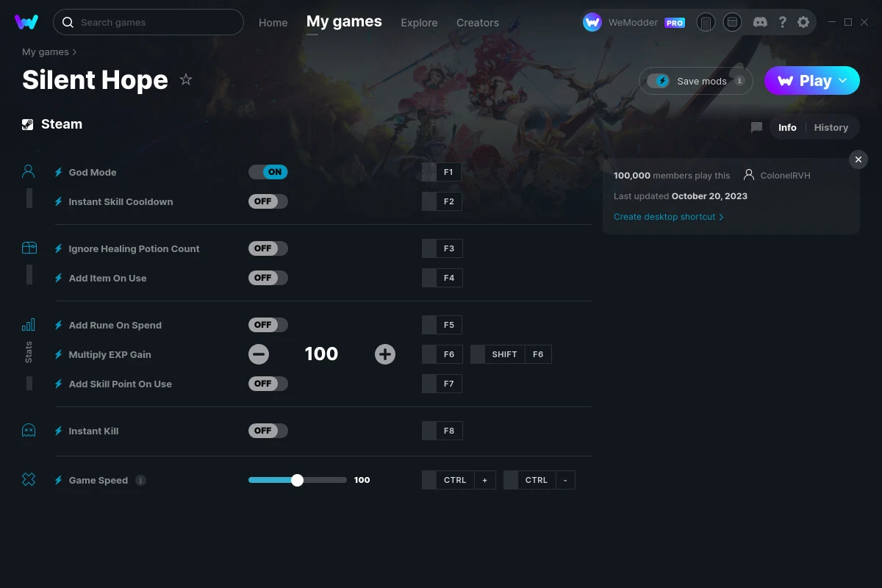Show the Game Speed info icon
The width and height of the screenshot is (882, 588).
tap(140, 480)
